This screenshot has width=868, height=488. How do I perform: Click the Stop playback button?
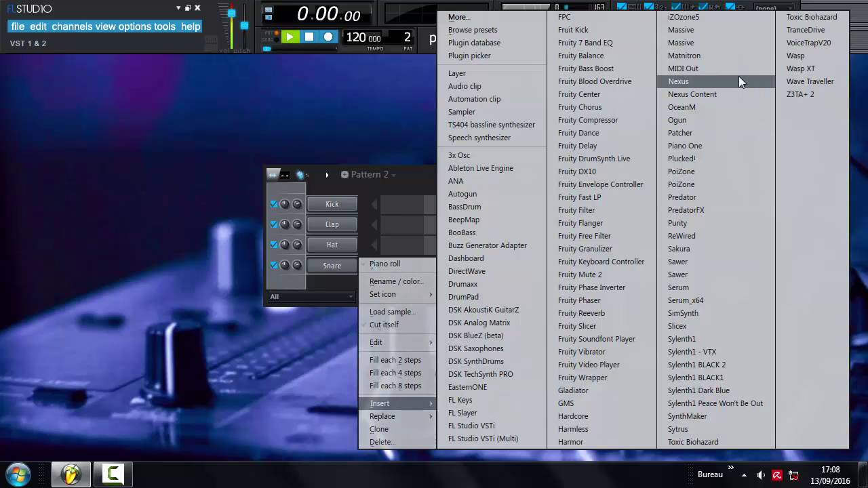[309, 37]
